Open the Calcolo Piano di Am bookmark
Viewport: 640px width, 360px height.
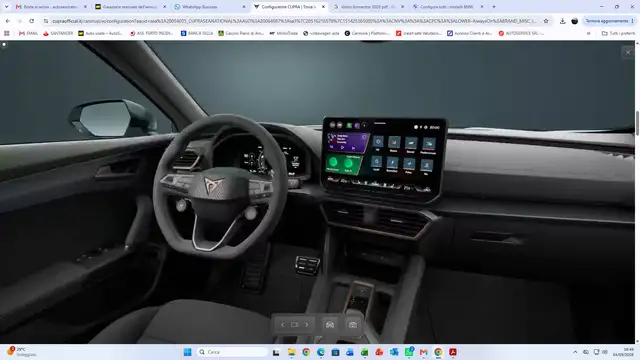pyautogui.click(x=241, y=33)
